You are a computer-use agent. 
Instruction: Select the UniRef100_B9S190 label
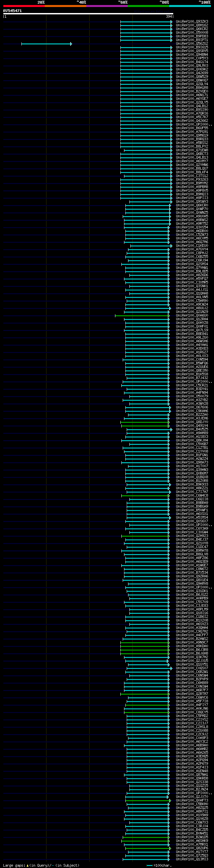pos(192,110)
